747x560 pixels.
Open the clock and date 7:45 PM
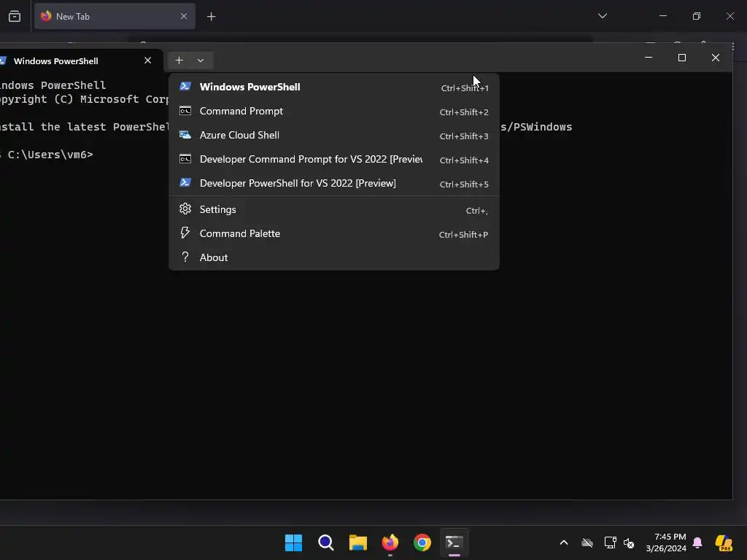click(x=666, y=542)
